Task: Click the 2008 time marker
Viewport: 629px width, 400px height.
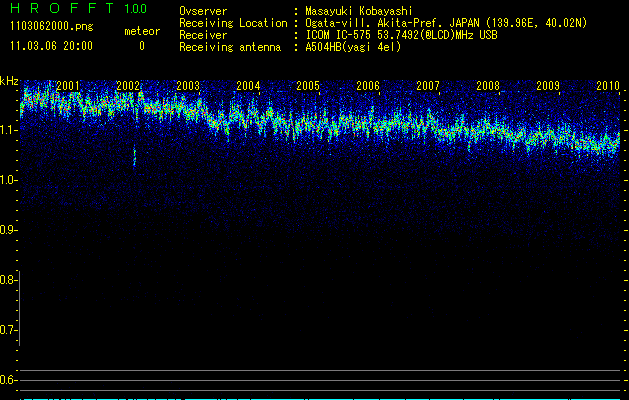Action: click(489, 87)
